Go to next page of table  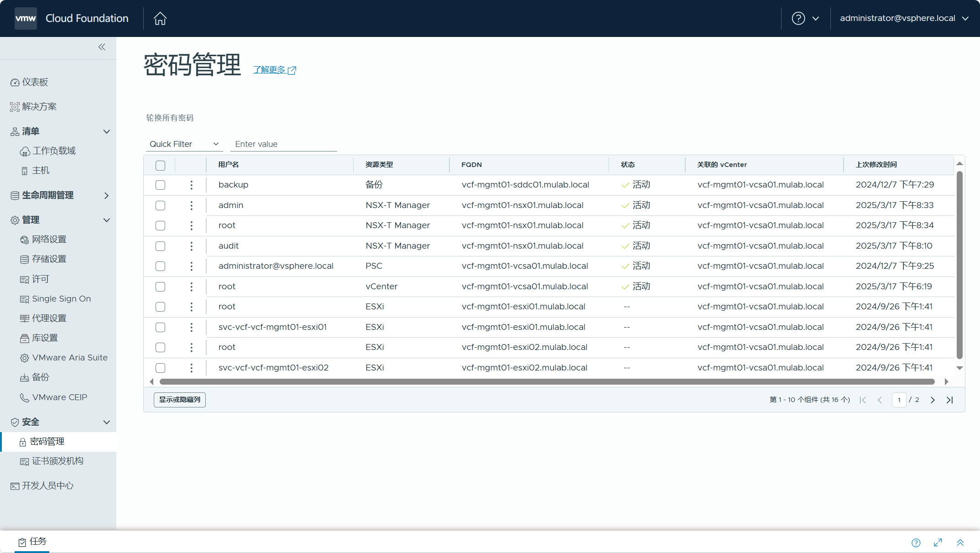click(x=933, y=400)
